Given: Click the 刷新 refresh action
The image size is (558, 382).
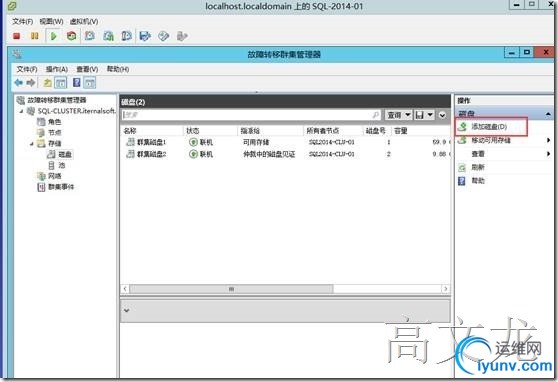Looking at the screenshot, I should click(x=478, y=167).
